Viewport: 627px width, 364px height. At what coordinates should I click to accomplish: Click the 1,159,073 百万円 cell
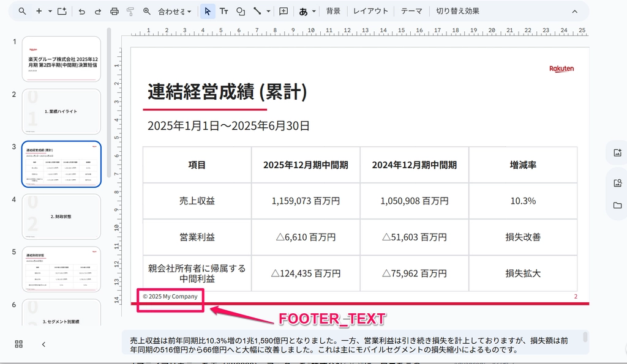coord(306,201)
